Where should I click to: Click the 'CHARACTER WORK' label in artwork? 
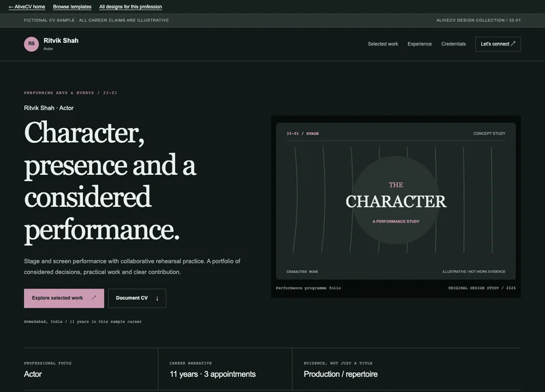pos(302,272)
